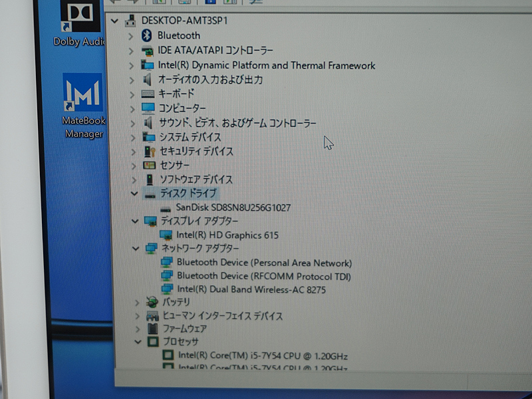Expand the バッテリ category
Image resolution: width=532 pixels, height=399 pixels.
pos(137,303)
